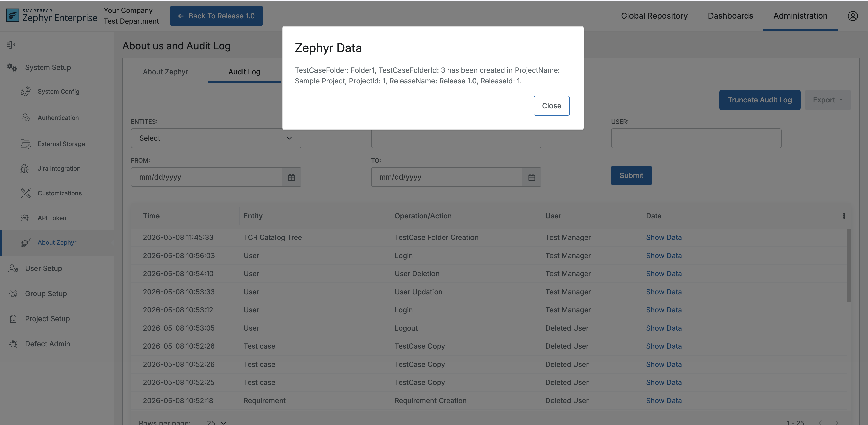Select the 'TCR Catalog Tree' entity cell

pos(272,237)
